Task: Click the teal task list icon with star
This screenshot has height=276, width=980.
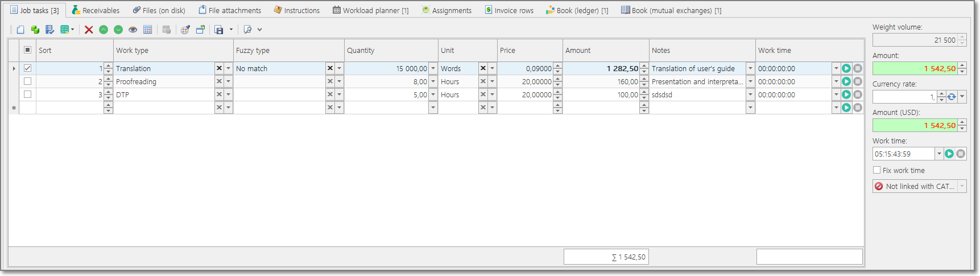Action: coord(65,30)
